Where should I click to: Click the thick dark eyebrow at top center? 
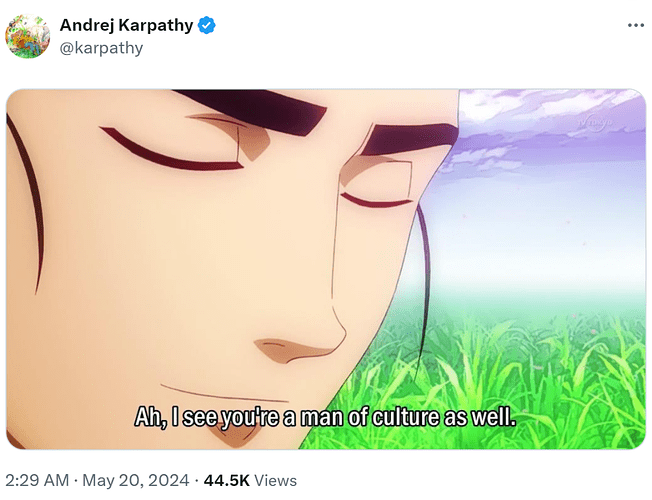click(x=249, y=111)
